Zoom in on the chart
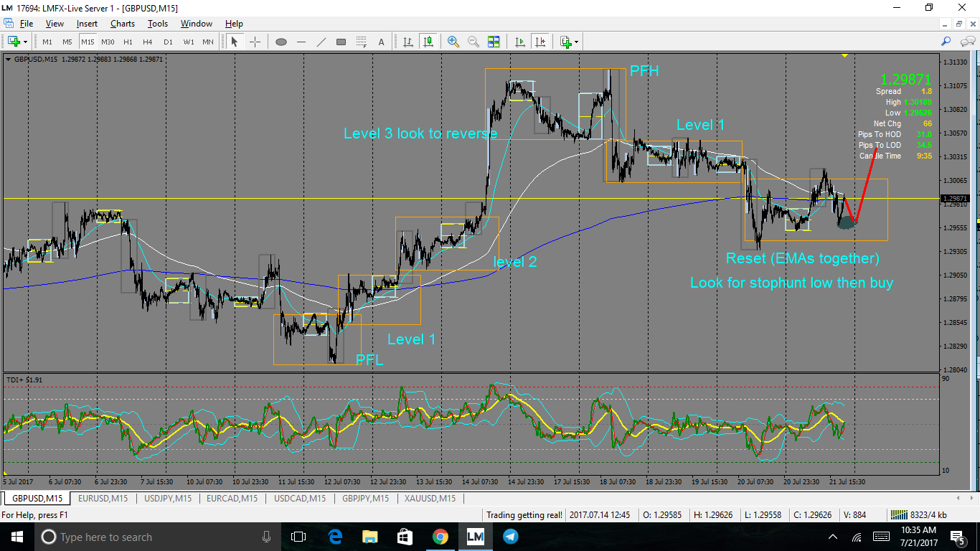The image size is (980, 551). click(x=453, y=42)
